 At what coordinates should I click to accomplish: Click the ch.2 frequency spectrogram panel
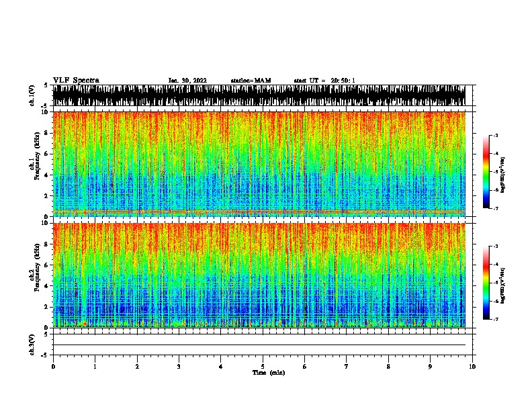[259, 275]
